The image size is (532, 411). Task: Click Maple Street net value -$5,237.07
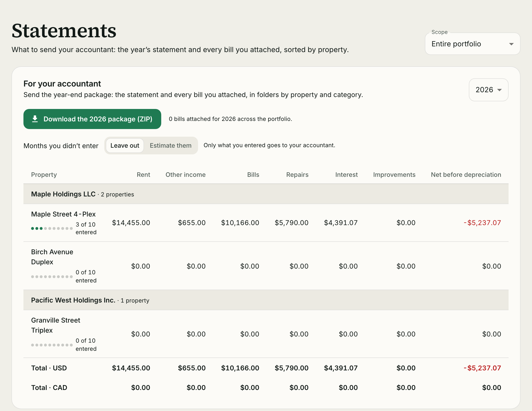point(482,223)
